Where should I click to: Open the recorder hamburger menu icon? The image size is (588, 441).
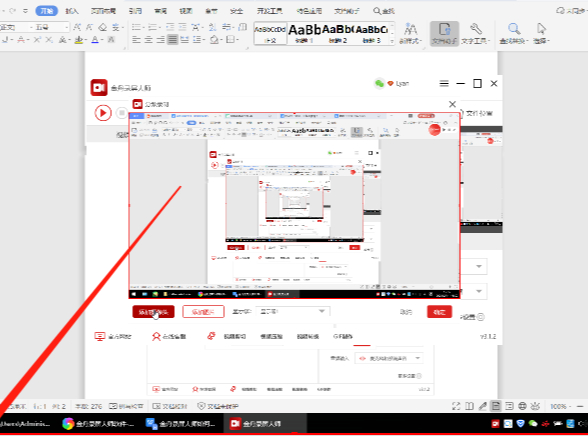click(444, 83)
